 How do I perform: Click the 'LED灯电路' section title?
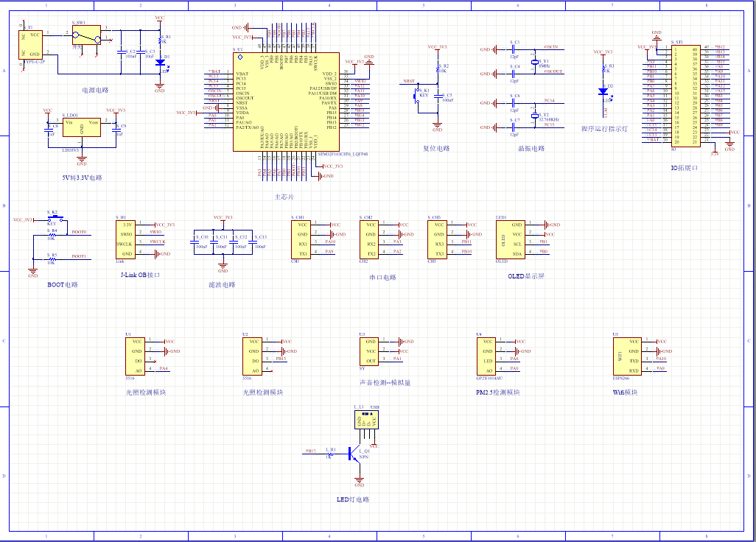[x=353, y=499]
